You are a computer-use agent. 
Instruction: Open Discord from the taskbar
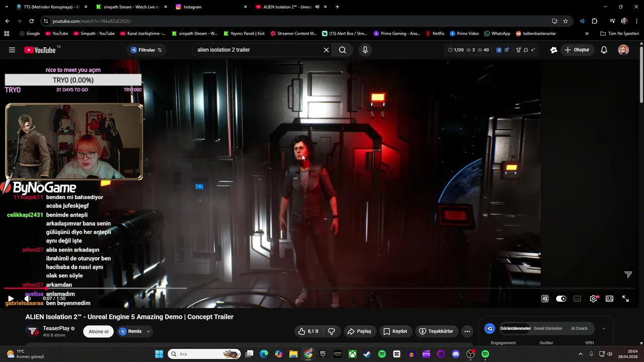coord(456,354)
